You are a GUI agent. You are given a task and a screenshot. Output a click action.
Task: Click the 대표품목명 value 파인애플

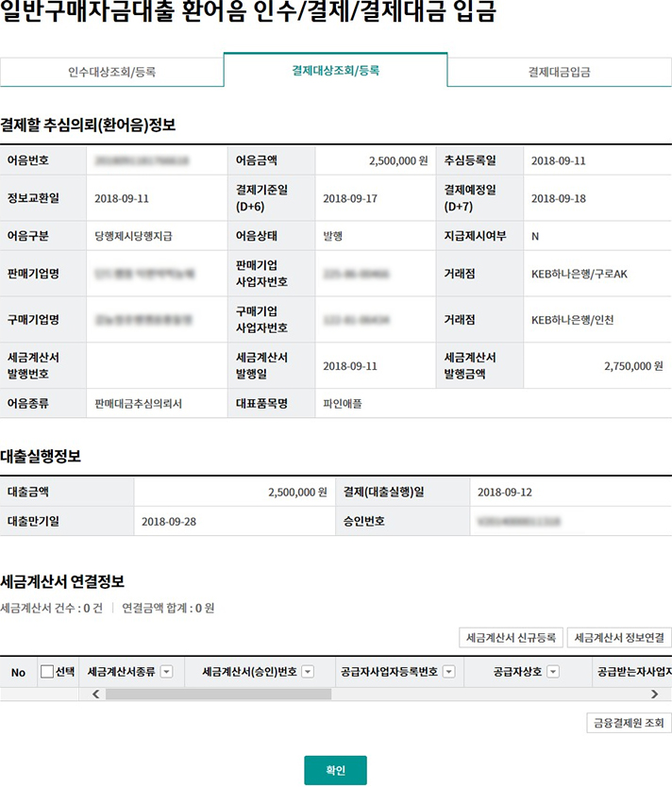click(x=343, y=403)
